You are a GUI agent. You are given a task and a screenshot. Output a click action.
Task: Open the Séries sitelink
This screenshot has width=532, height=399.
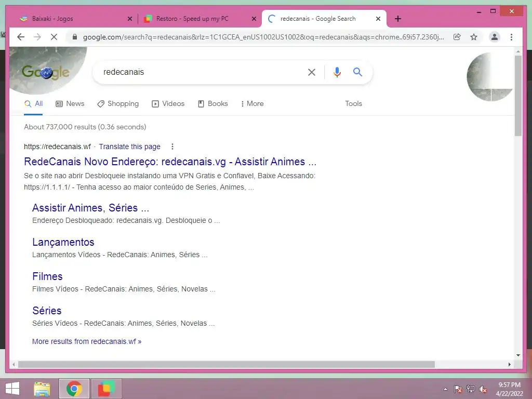(47, 311)
